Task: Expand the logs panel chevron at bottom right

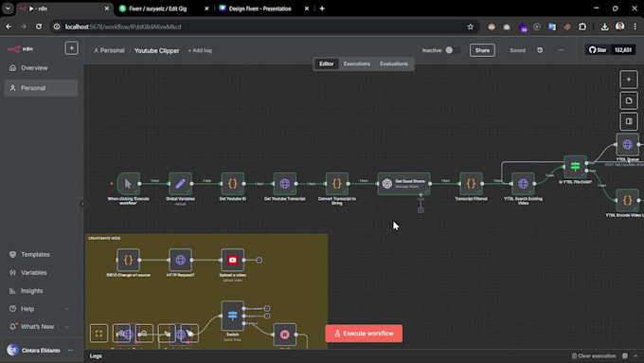Action: [635, 356]
